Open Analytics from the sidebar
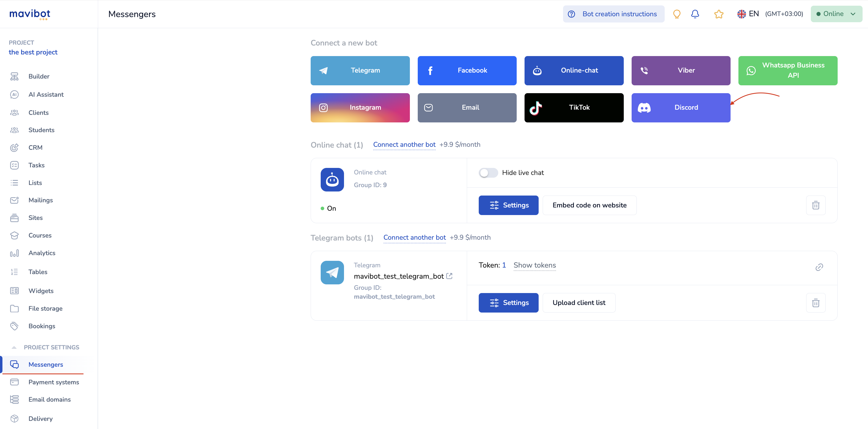Image resolution: width=868 pixels, height=429 pixels. pos(42,253)
